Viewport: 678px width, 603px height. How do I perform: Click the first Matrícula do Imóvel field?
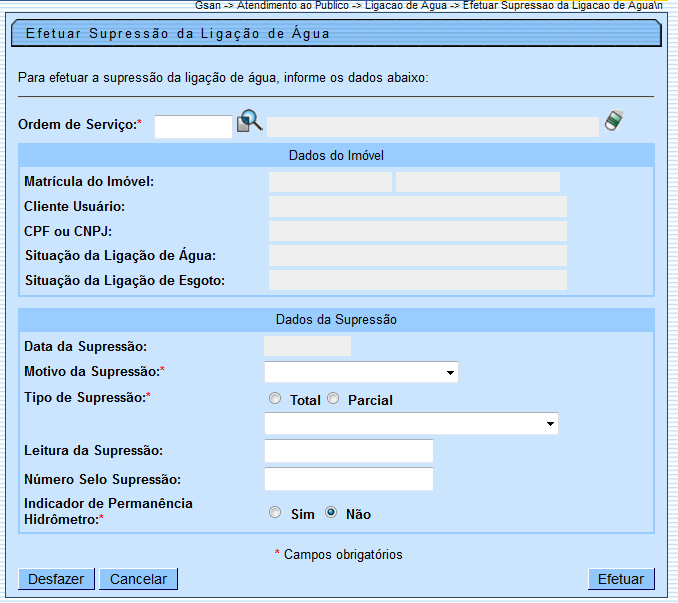point(330,182)
